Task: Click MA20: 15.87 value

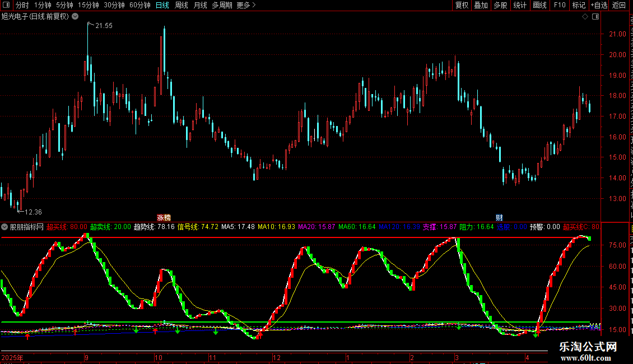Action: [x=316, y=227]
